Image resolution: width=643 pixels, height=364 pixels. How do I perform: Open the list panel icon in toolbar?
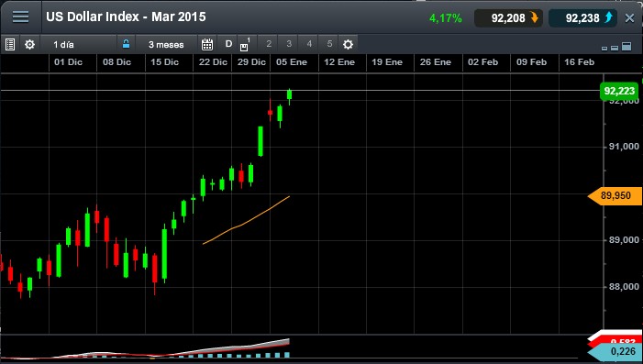click(10, 44)
